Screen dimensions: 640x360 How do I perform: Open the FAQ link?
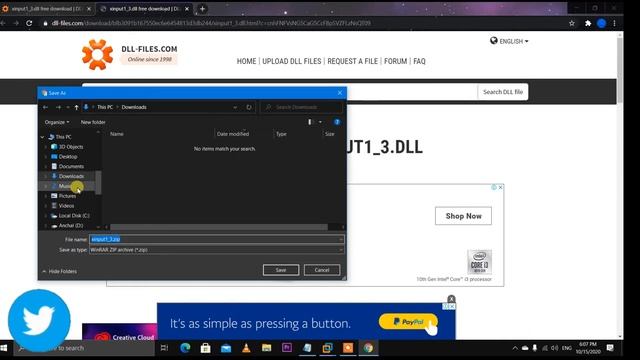tap(419, 61)
